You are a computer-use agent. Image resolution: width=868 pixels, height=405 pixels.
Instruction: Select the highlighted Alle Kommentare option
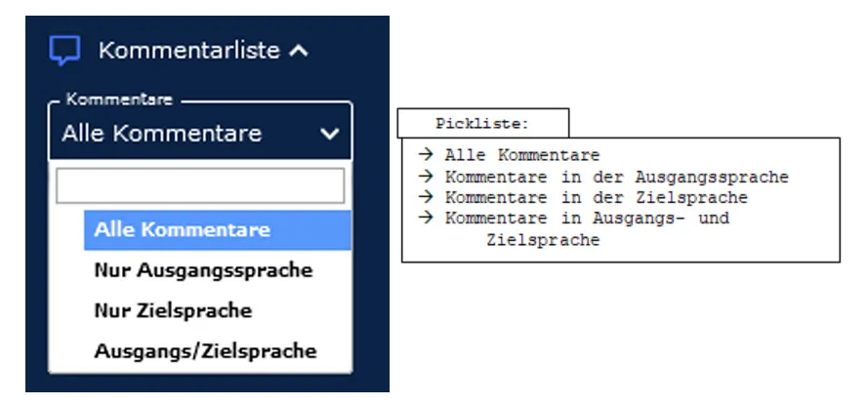(x=218, y=230)
